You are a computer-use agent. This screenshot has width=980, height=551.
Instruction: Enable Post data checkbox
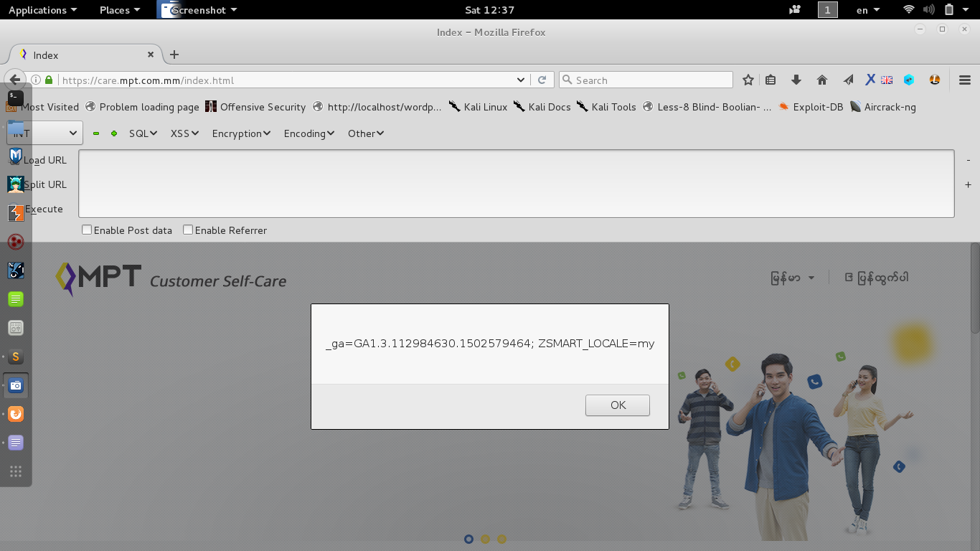point(87,230)
